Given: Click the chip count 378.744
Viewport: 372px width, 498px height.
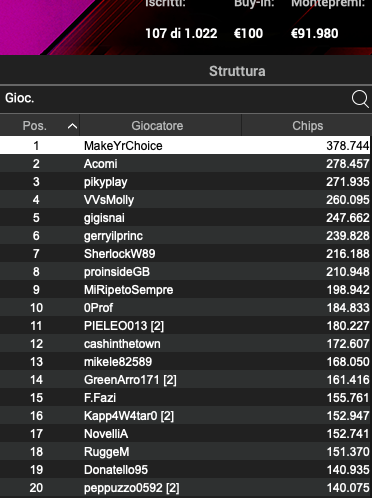Looking at the screenshot, I should [348, 145].
